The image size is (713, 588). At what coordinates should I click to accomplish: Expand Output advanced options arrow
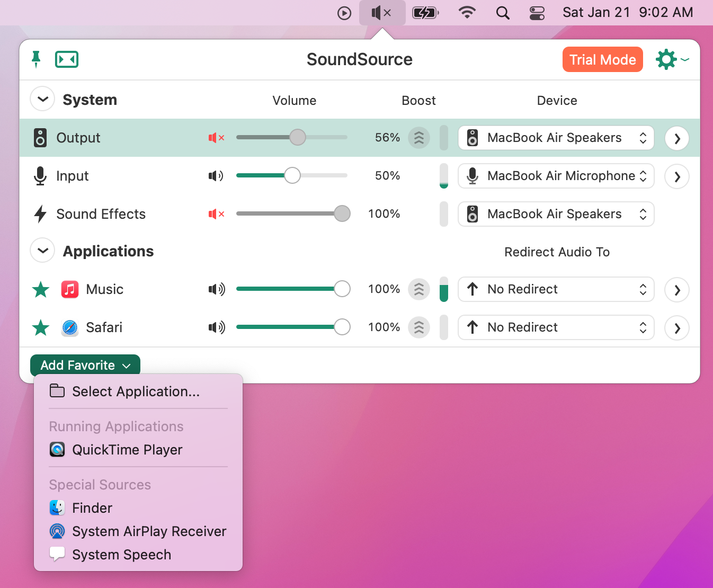677,138
